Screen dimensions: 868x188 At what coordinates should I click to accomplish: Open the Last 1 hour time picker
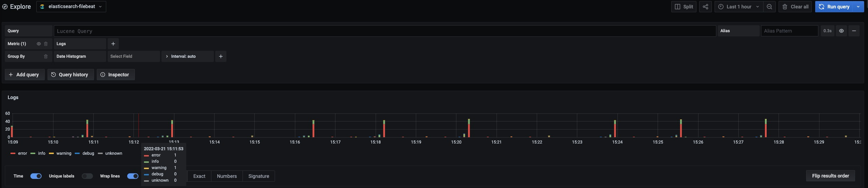click(738, 7)
